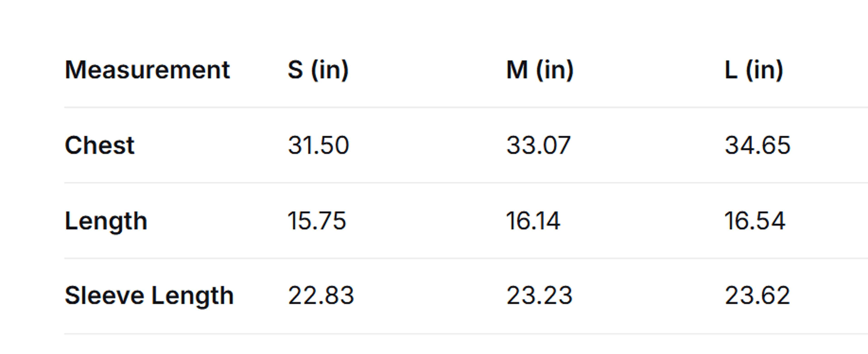Click the divider line below Sleeve Length row

coord(466,333)
